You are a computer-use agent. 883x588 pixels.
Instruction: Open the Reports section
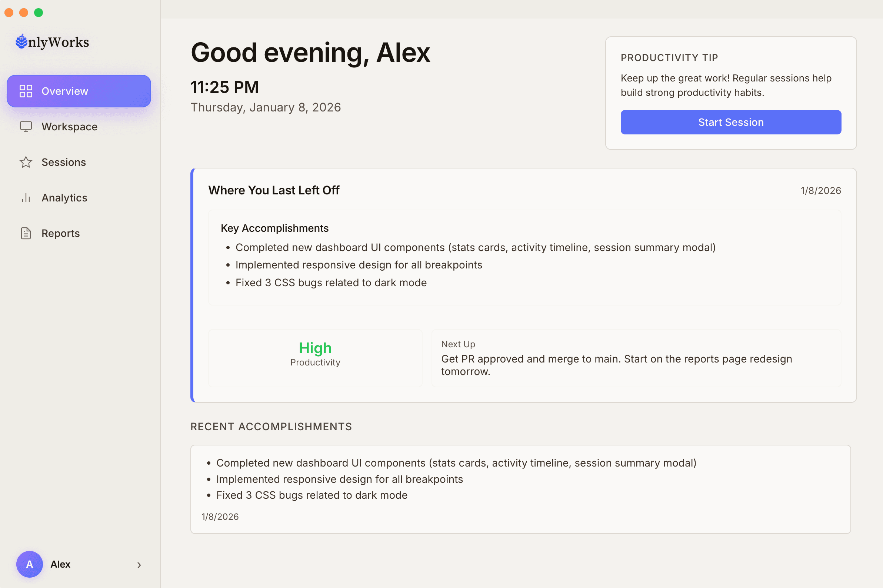pos(60,233)
